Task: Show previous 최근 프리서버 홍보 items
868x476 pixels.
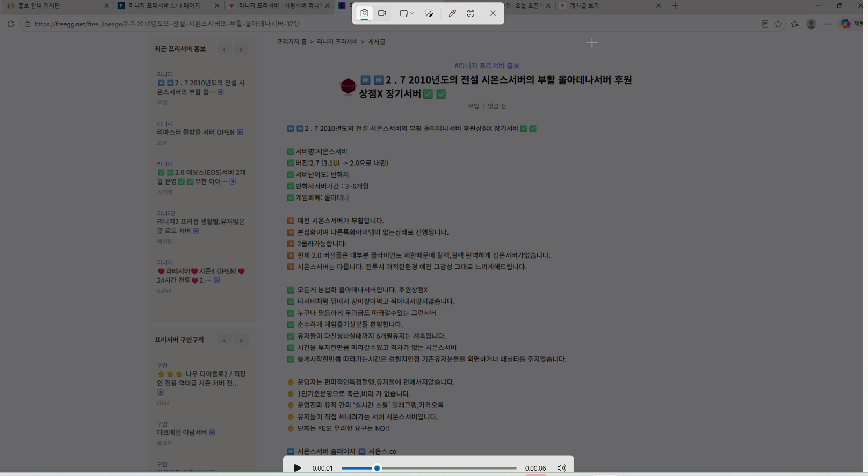Action: pos(225,49)
